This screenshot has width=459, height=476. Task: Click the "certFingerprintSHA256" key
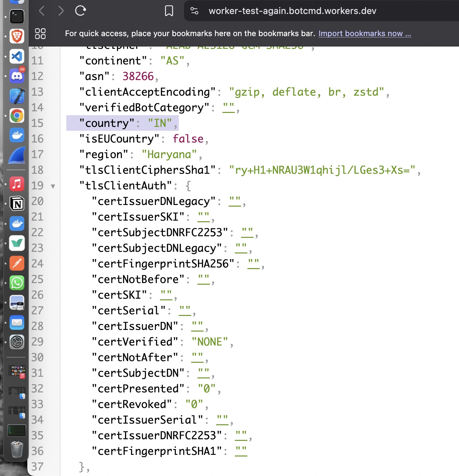163,264
